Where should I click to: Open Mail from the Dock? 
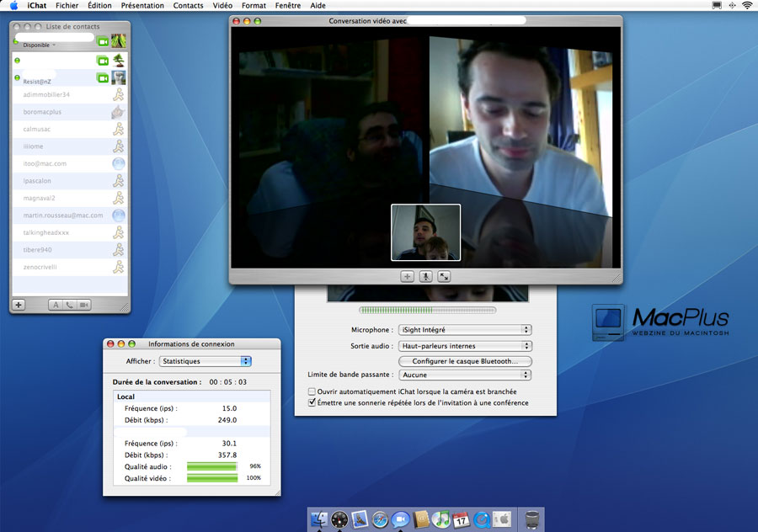(x=360, y=519)
